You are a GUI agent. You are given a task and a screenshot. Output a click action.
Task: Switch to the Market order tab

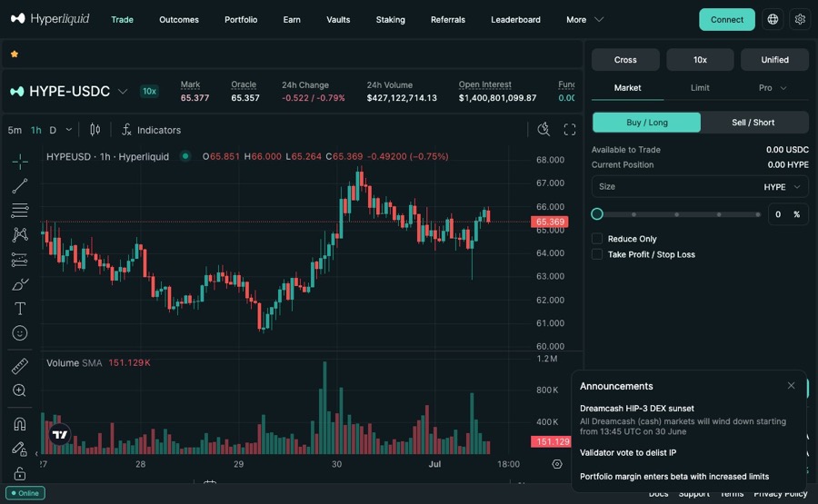point(627,88)
